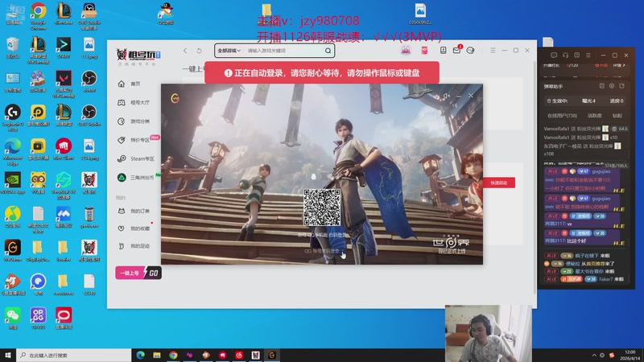Screen dimensions: 644x362
Task: Open 游戏分类 game categories in the sidebar
Action: pyautogui.click(x=134, y=121)
